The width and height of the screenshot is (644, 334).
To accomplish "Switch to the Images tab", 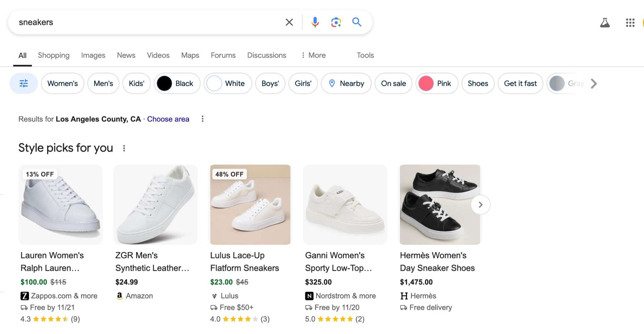I will 93,55.
